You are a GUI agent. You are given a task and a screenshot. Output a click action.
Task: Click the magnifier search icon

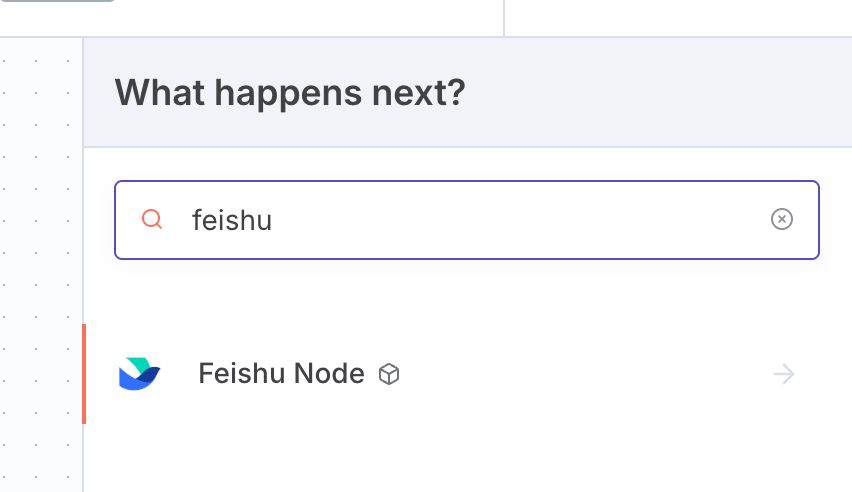(152, 219)
